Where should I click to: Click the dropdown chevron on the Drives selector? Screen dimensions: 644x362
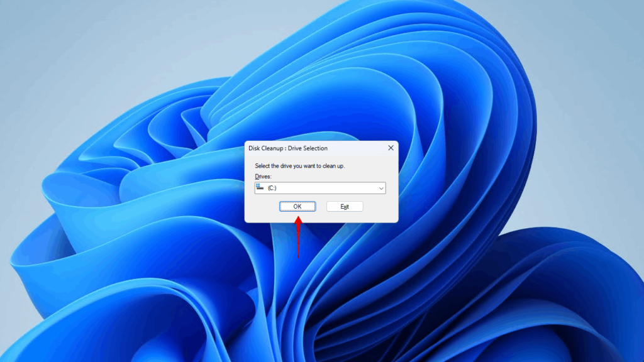(380, 188)
